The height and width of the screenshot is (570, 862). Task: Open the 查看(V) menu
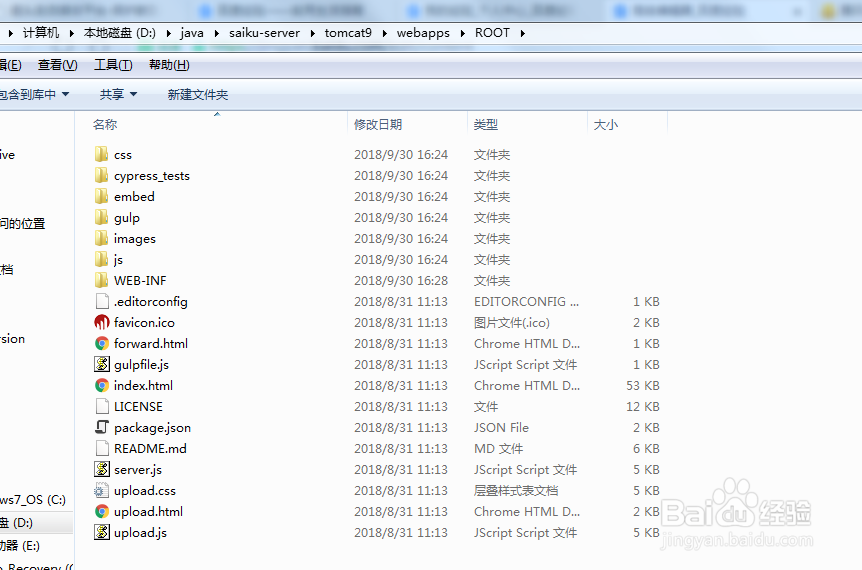[58, 65]
